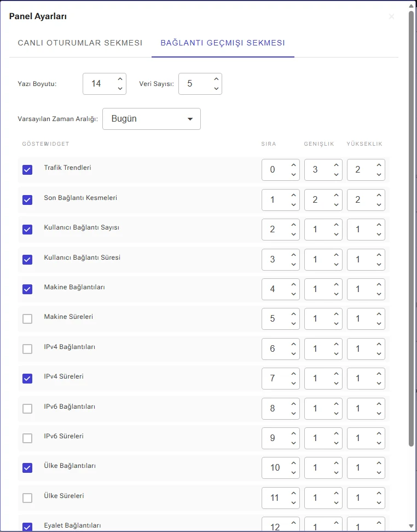Increase Yazı Boyutu value with up arrow
The image size is (417, 532).
[x=120, y=79]
